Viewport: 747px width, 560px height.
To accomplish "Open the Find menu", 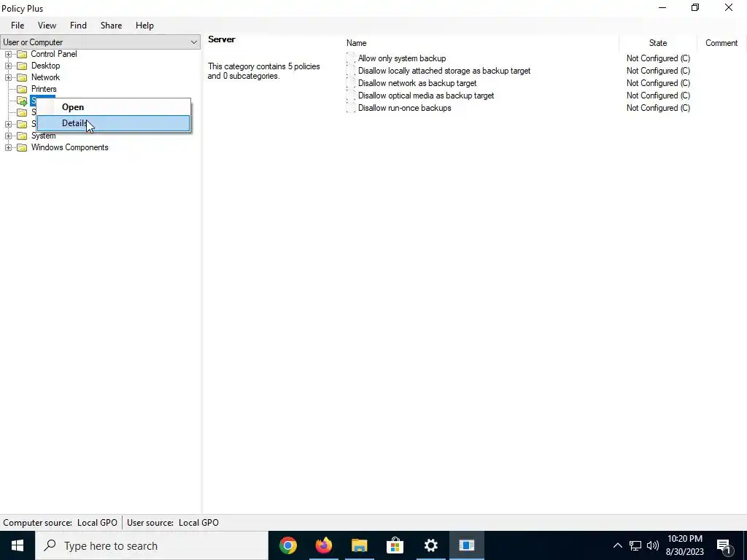I will 78,26.
